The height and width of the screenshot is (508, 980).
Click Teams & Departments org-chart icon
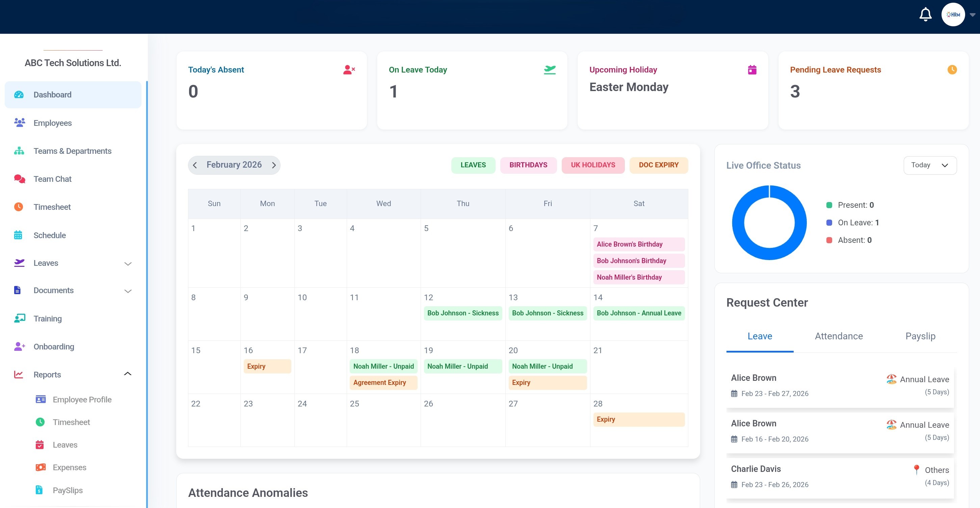(19, 151)
